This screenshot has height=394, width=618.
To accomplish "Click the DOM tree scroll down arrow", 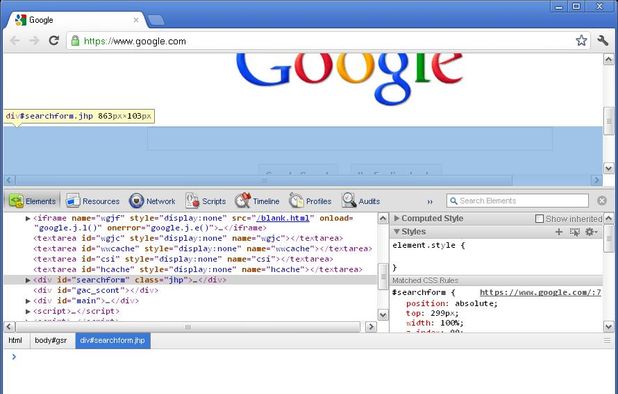I will [x=383, y=315].
